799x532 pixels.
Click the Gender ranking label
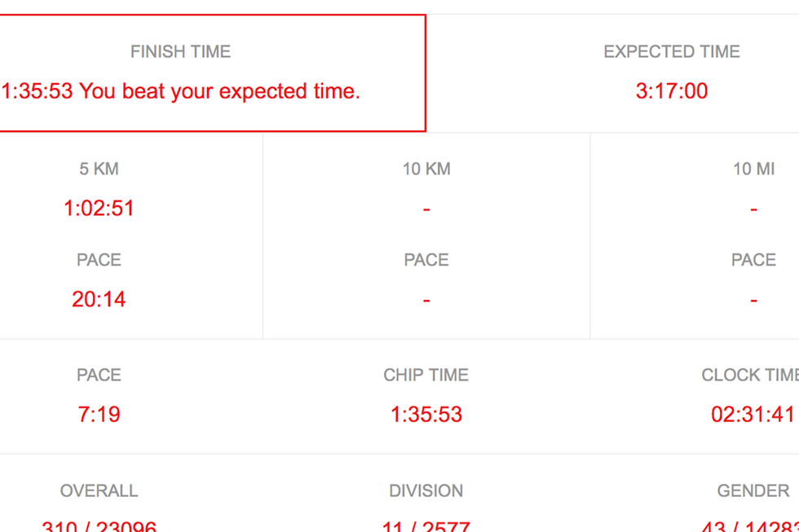pos(753,490)
